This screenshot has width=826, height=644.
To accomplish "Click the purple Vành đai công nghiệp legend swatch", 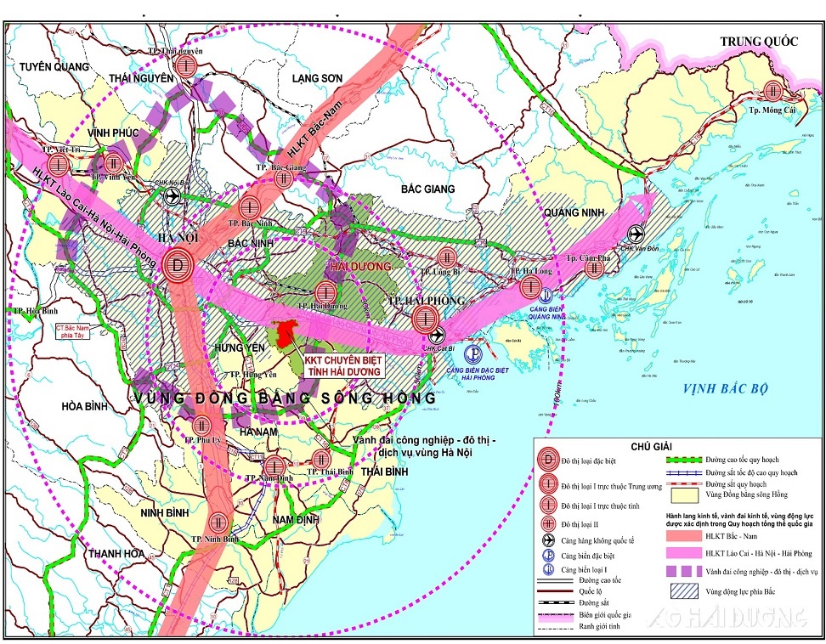I will [x=684, y=571].
